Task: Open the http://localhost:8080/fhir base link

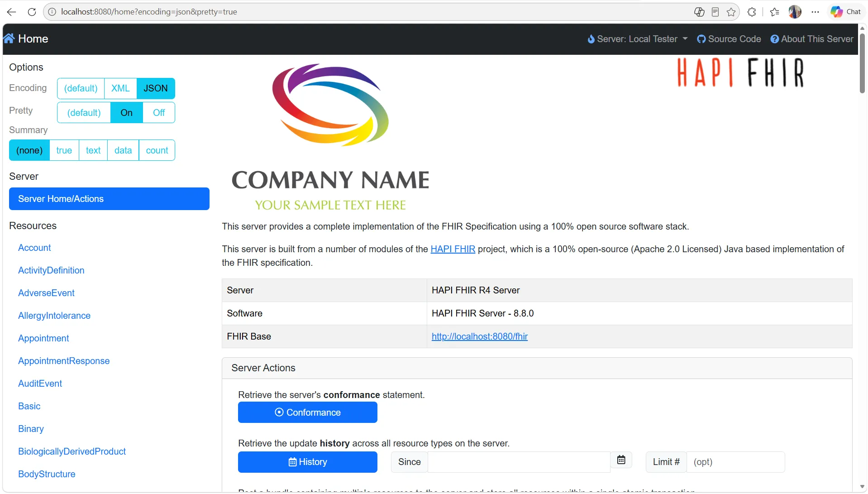Action: tap(480, 336)
